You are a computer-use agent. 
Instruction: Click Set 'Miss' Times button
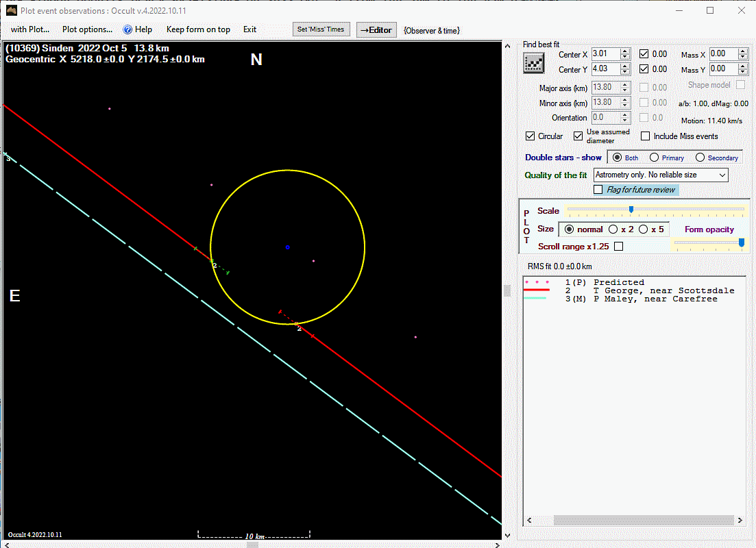321,29
